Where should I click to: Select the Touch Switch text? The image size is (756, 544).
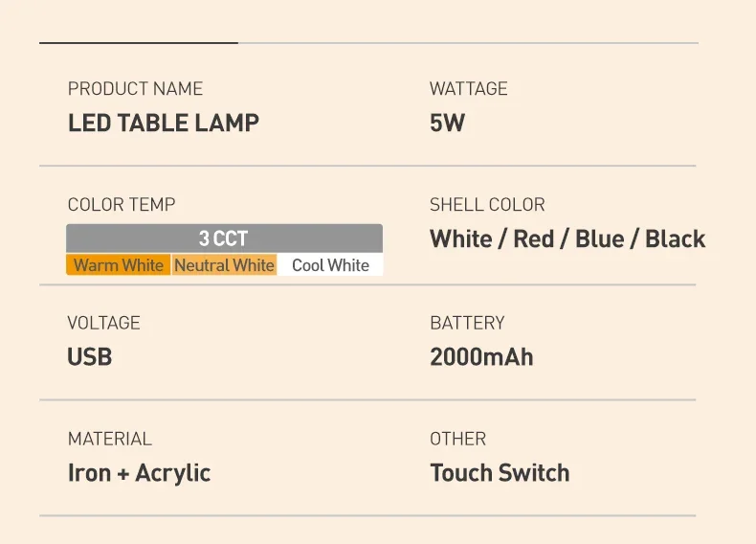(x=500, y=473)
